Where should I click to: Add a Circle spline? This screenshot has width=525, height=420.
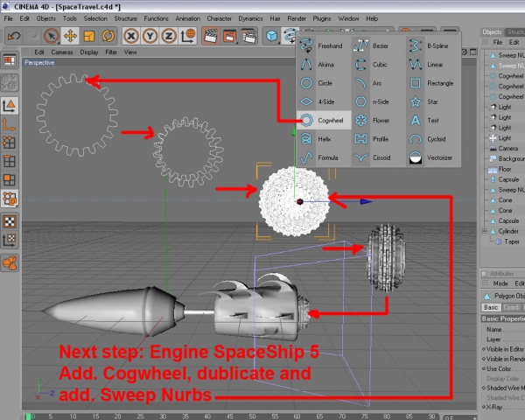tap(324, 83)
